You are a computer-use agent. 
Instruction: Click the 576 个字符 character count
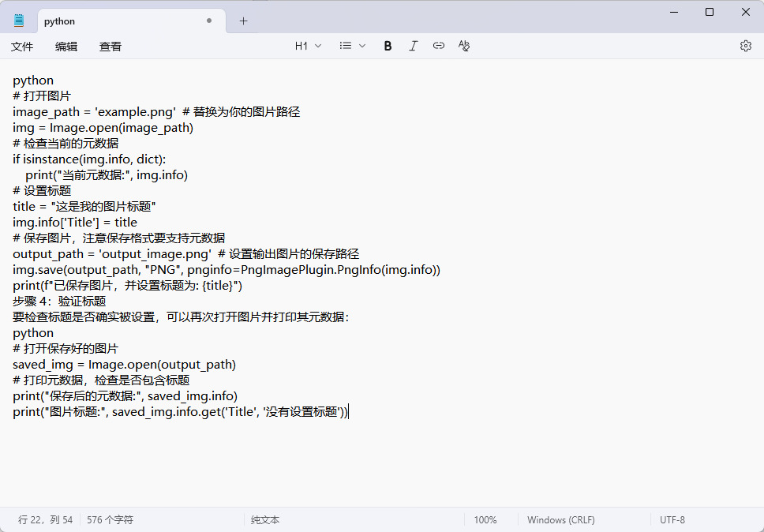tap(110, 520)
